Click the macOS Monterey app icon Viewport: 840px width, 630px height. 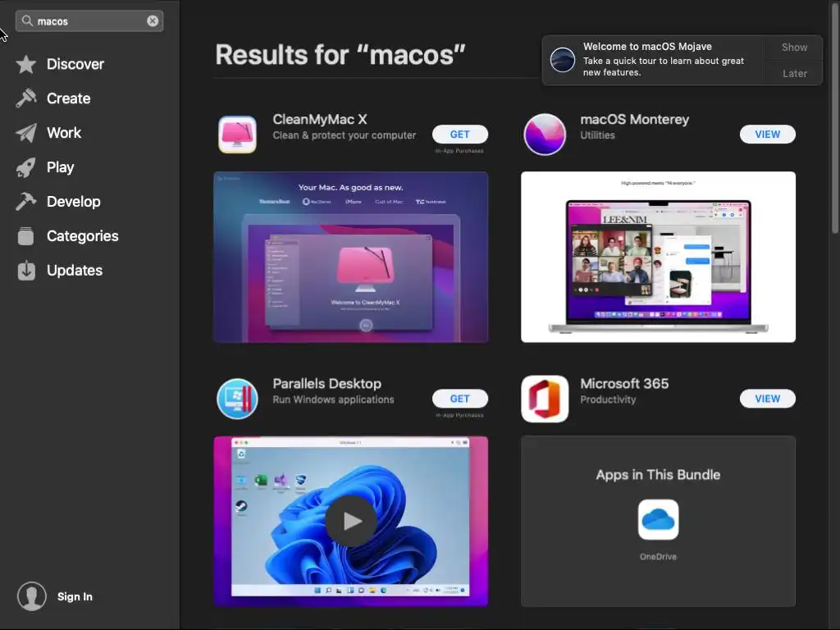pos(545,135)
